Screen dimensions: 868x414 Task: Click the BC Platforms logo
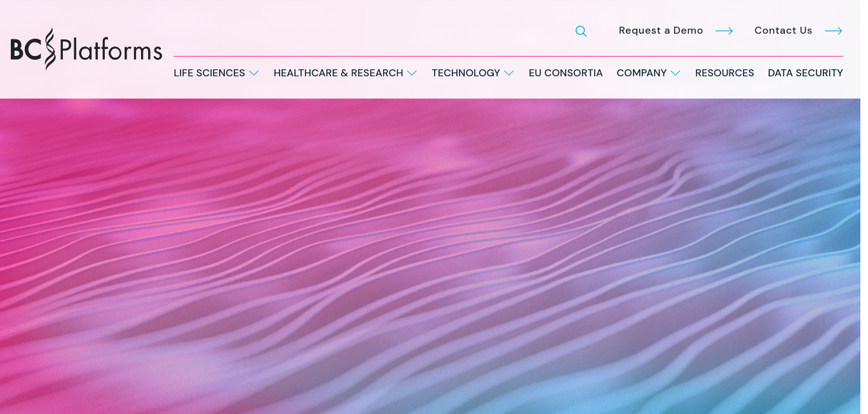click(86, 49)
